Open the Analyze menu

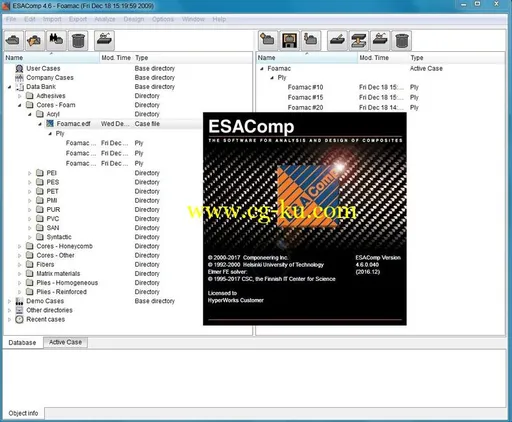pyautogui.click(x=105, y=19)
